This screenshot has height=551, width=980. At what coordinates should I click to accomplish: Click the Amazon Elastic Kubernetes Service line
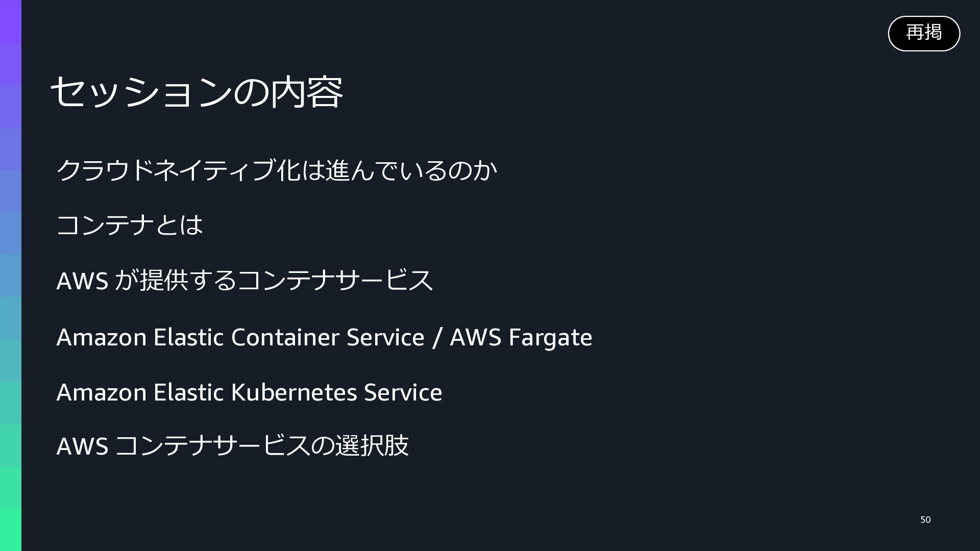pyautogui.click(x=249, y=392)
